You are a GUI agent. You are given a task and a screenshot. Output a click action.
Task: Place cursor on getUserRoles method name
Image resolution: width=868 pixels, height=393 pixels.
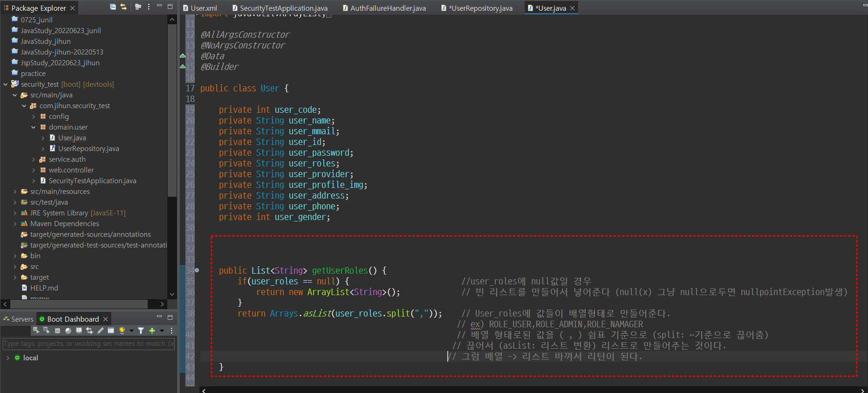click(x=340, y=270)
